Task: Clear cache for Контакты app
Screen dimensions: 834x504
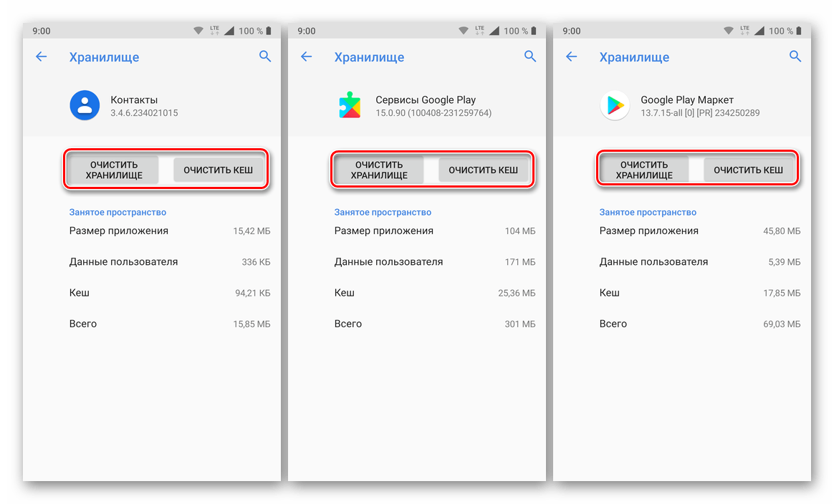Action: point(218,170)
